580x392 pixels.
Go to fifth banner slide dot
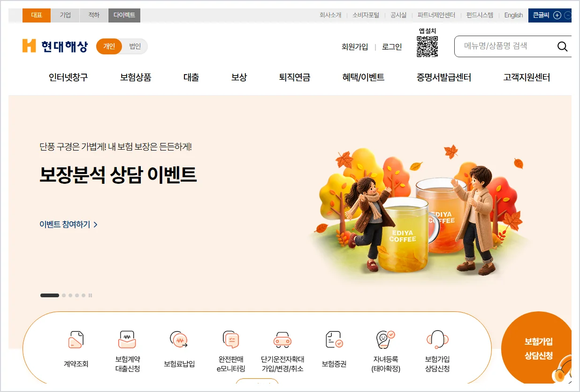point(84,295)
